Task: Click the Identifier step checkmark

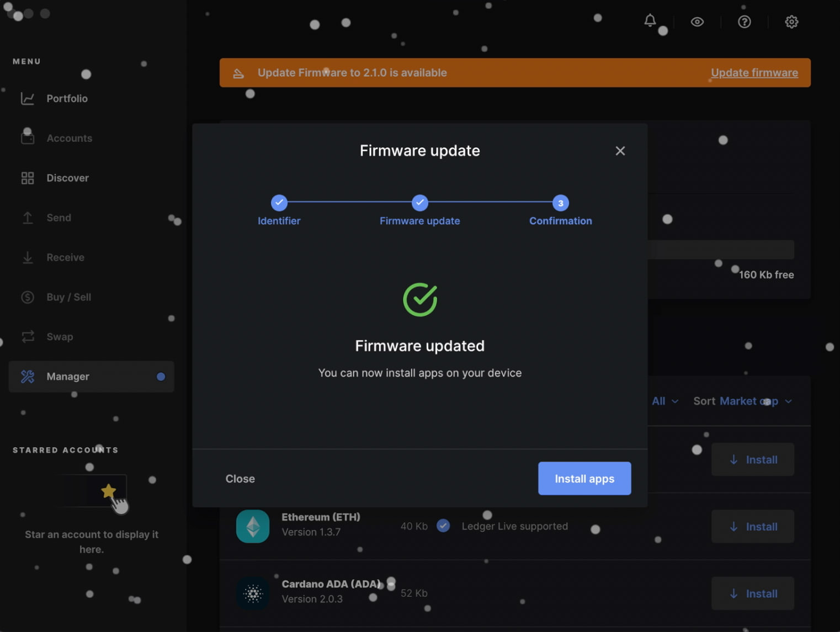Action: click(x=279, y=203)
